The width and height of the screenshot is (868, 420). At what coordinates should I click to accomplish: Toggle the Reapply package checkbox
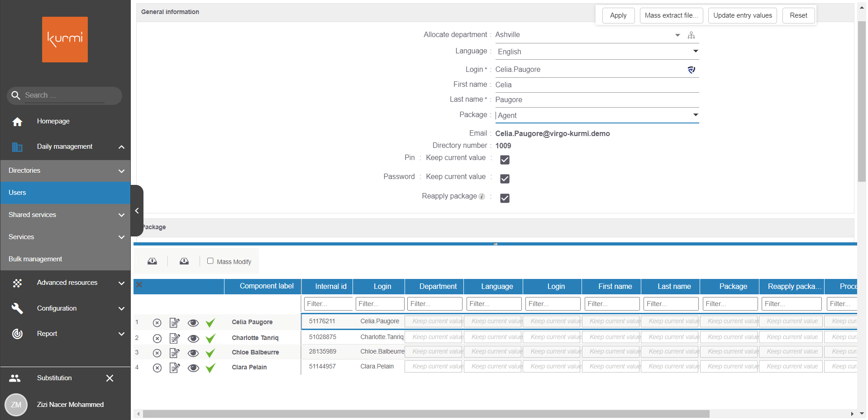tap(505, 198)
